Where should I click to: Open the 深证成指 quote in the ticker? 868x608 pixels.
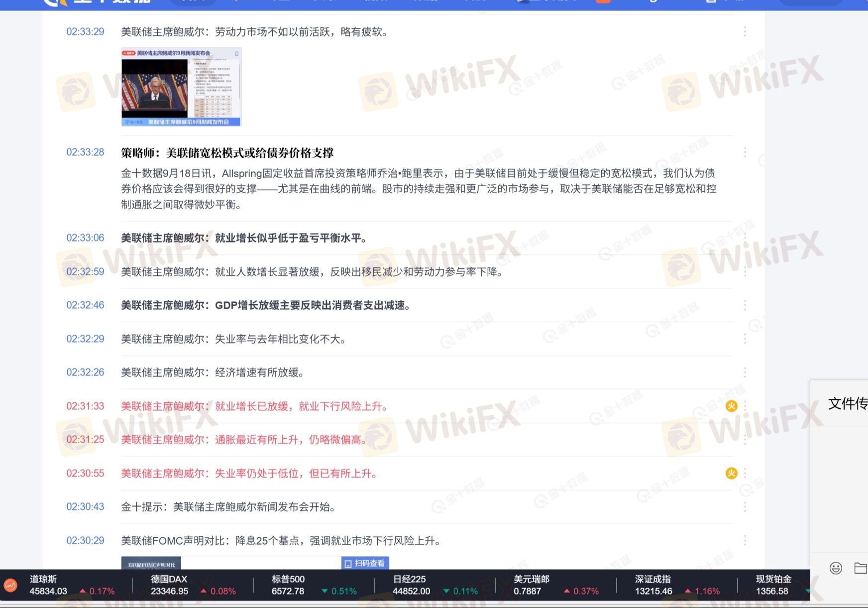click(677, 586)
